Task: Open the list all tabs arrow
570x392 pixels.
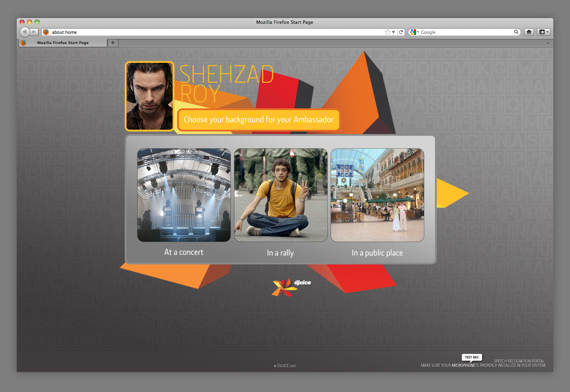Action: [x=548, y=43]
